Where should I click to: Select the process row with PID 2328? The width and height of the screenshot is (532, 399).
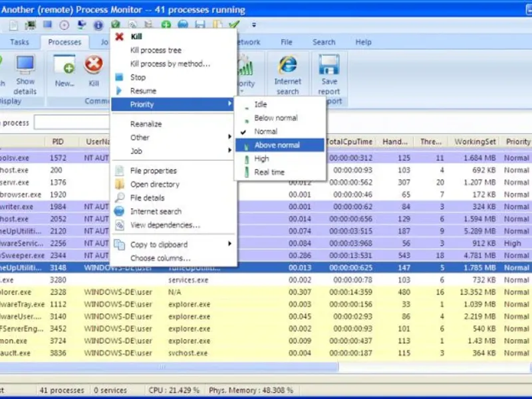coord(266,292)
